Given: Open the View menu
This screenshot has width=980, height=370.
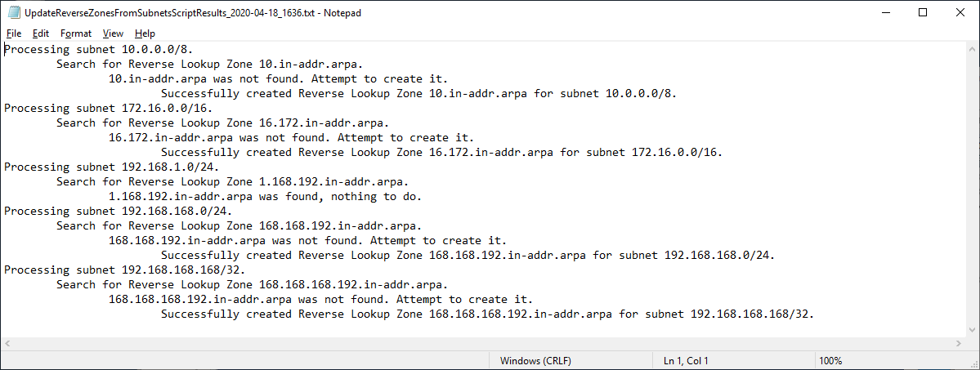Looking at the screenshot, I should (113, 33).
